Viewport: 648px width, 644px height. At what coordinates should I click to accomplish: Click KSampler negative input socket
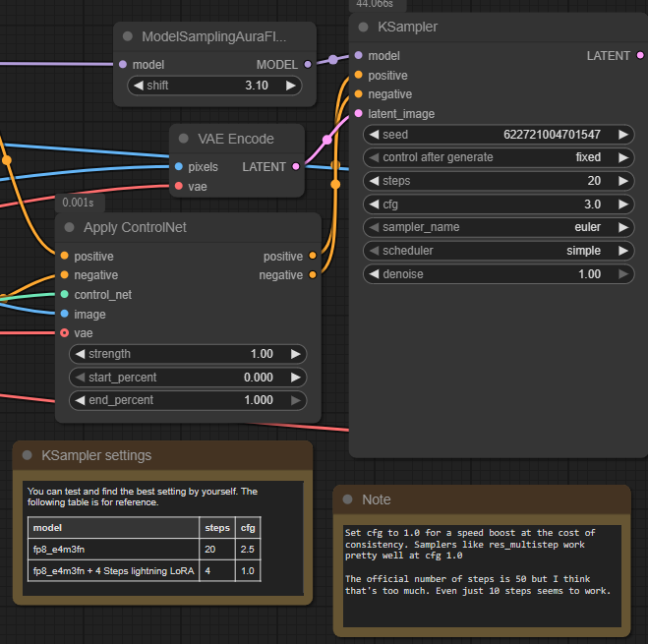point(359,93)
